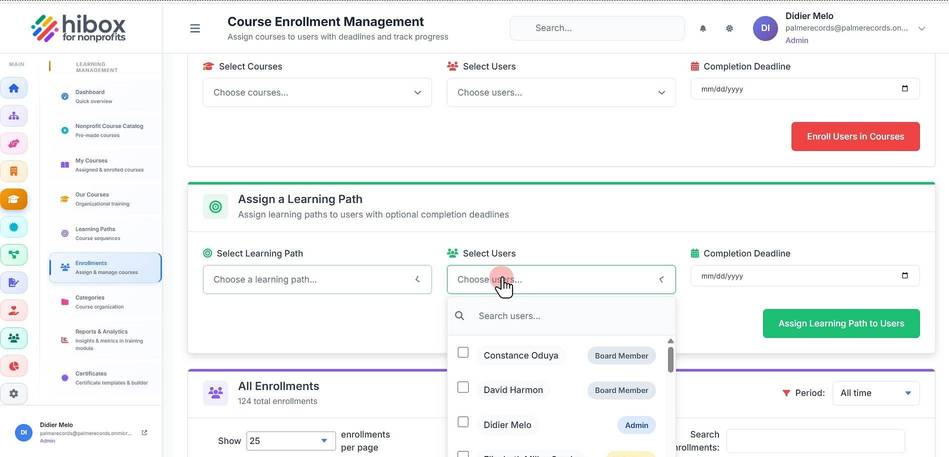Image resolution: width=949 pixels, height=457 pixels.
Task: Check the David Harmon checkbox
Action: click(x=463, y=387)
